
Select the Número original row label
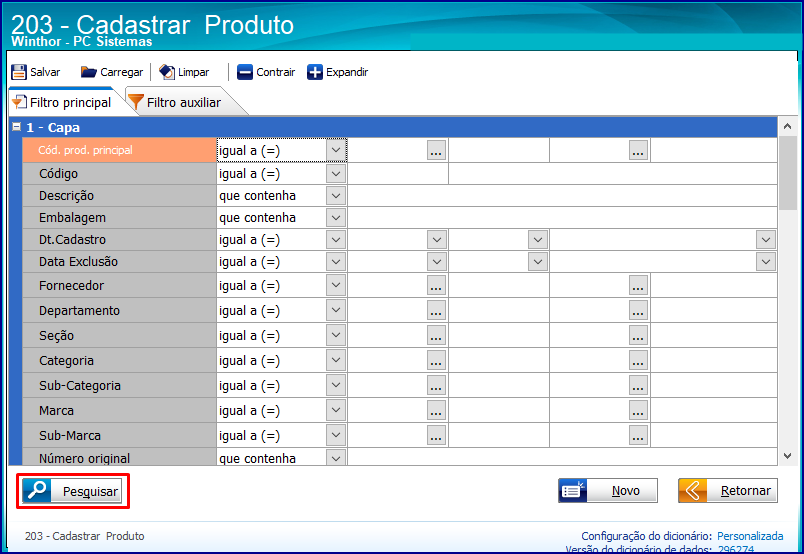click(x=119, y=458)
